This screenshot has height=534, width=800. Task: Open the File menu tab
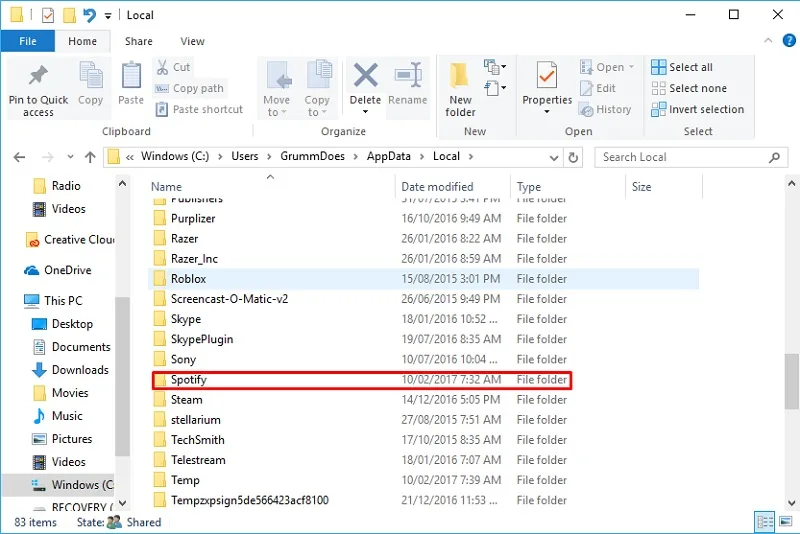point(28,41)
